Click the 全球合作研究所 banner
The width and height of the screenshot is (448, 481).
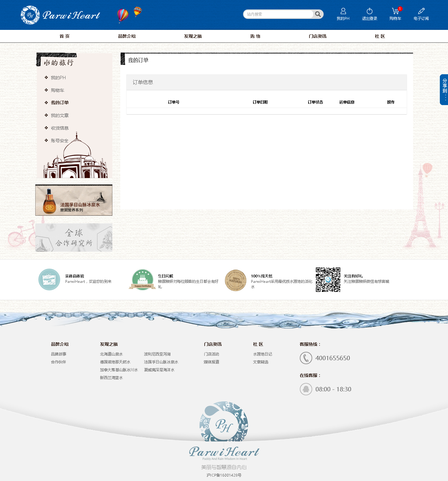74,238
